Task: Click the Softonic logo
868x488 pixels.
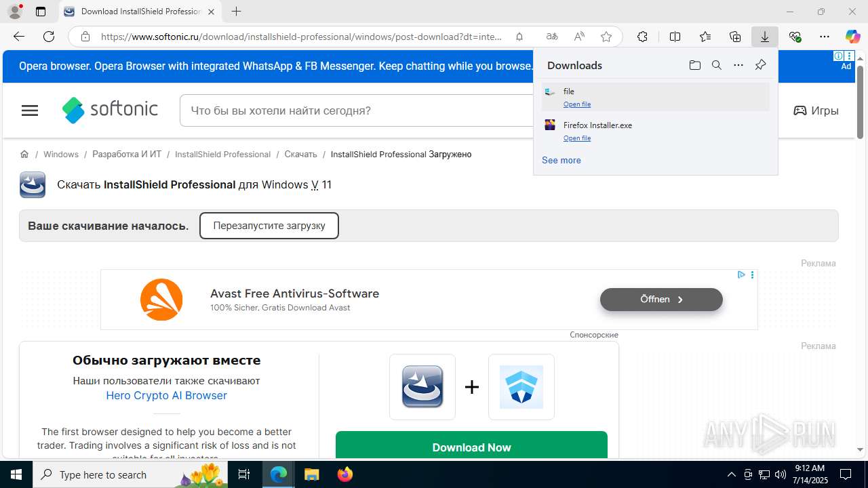Action: point(110,110)
